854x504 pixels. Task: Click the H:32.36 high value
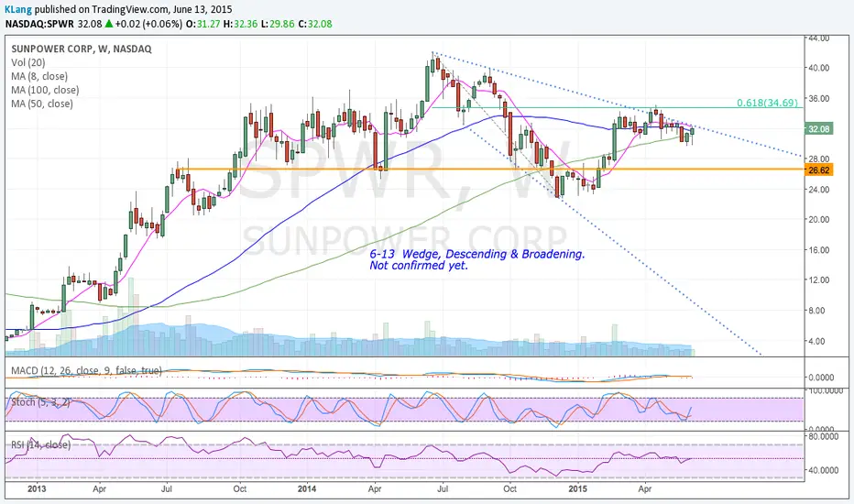240,24
